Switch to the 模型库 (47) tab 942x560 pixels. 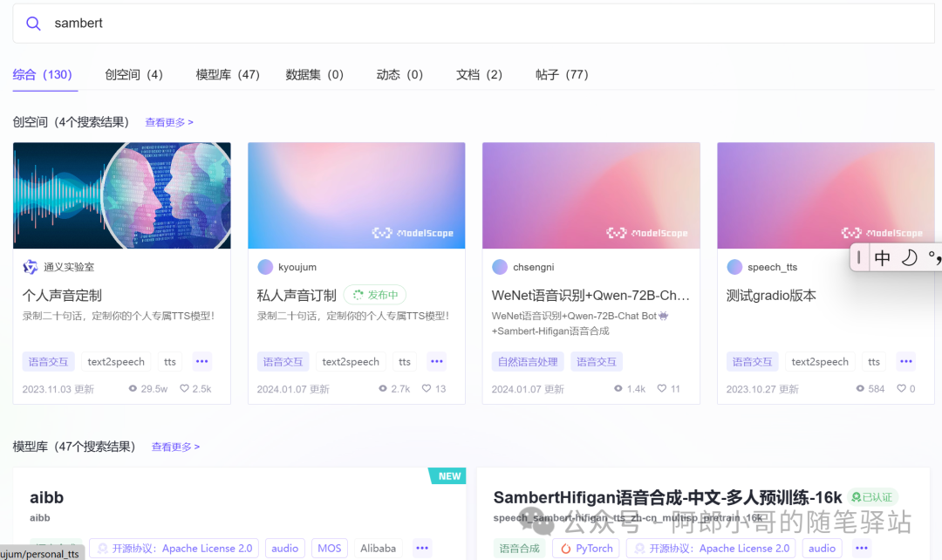click(228, 74)
